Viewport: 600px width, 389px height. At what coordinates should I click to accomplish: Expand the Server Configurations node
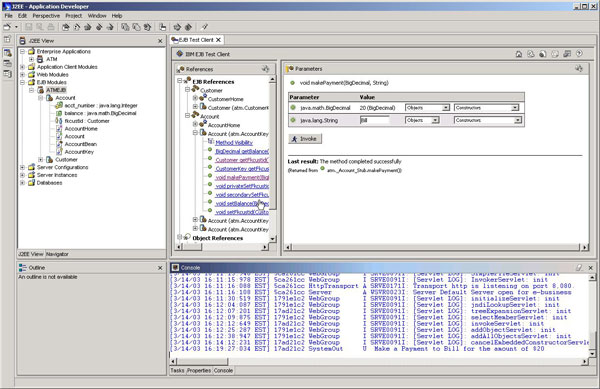coord(22,167)
